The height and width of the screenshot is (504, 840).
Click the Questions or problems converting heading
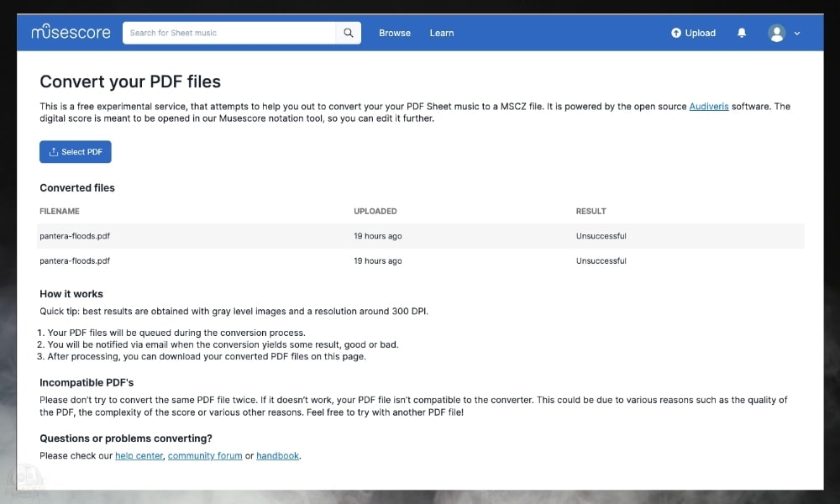[126, 438]
